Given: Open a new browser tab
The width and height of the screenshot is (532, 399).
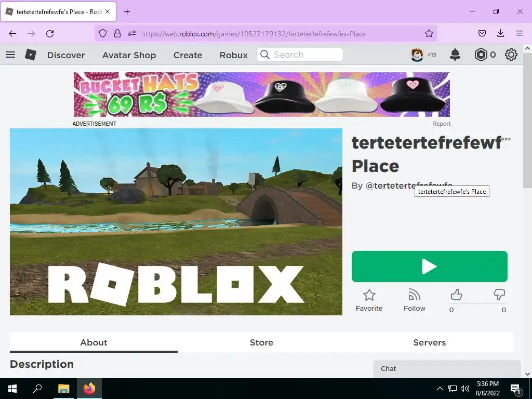Looking at the screenshot, I should [x=127, y=12].
